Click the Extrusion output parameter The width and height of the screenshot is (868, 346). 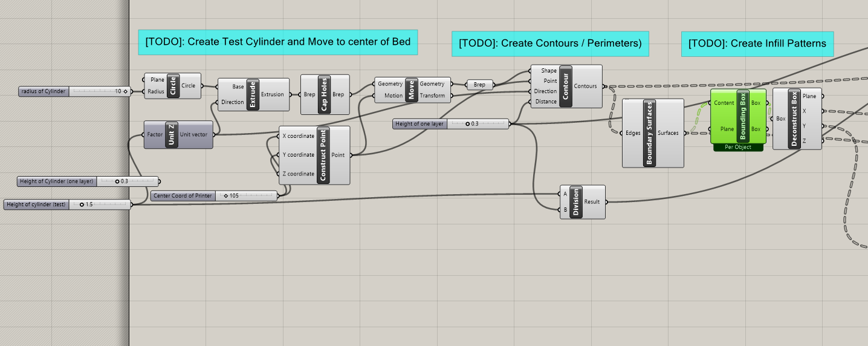coord(273,94)
